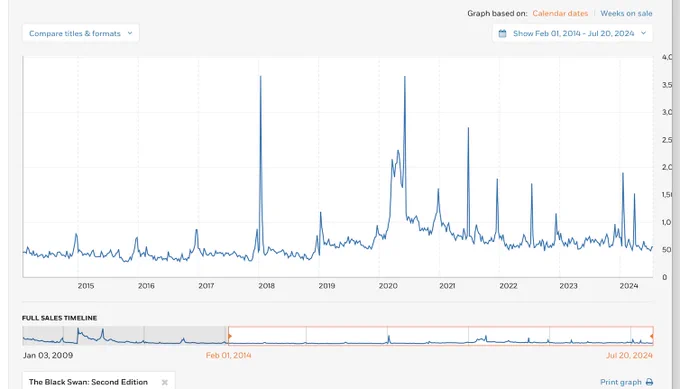Click the tall 2018 sales spike on chart
The height and width of the screenshot is (389, 680).
(x=260, y=77)
